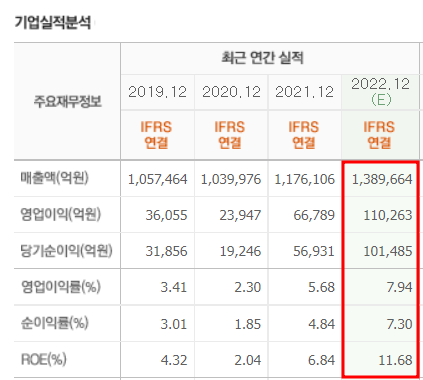Click net income 56,931
Image resolution: width=423 pixels, height=380 pixels.
[x=314, y=252]
